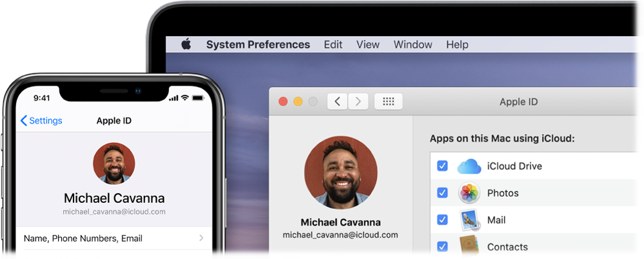
Task: Uncheck the iCloud Drive checkbox
Action: pos(442,166)
